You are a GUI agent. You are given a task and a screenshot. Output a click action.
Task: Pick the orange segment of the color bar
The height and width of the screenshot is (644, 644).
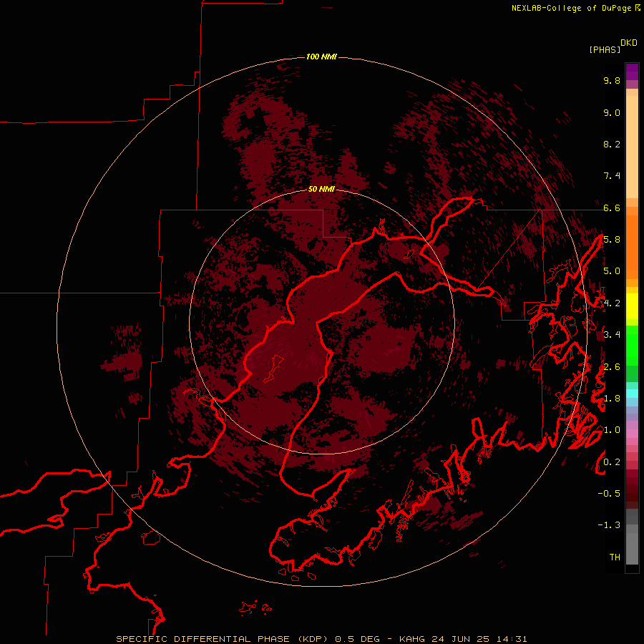(632, 246)
